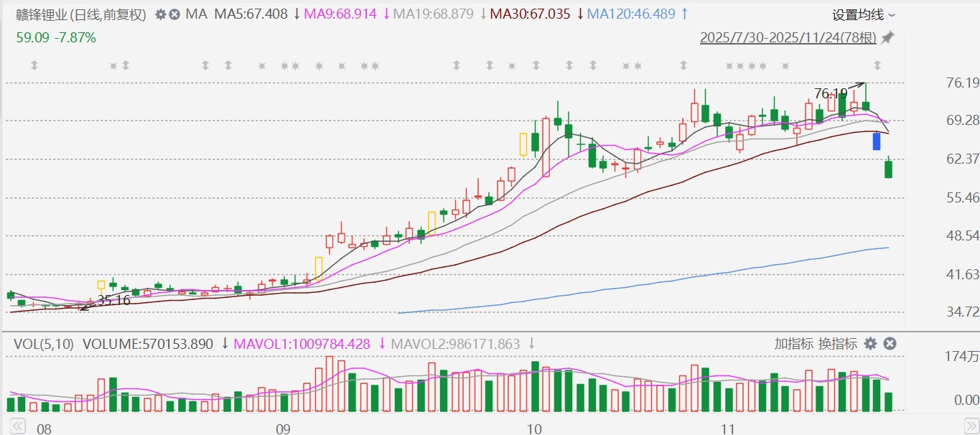Click the rightmost event marker icon above the chart
Screen dimensions: 980x435
click(x=877, y=66)
